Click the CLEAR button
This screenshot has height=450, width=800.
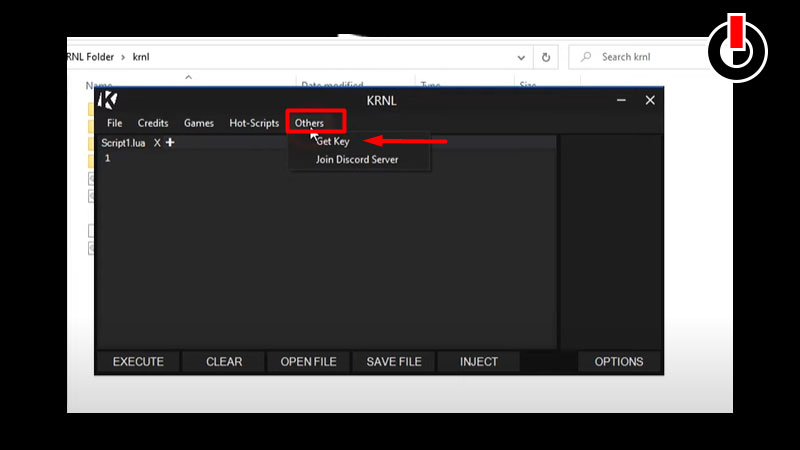click(x=224, y=362)
